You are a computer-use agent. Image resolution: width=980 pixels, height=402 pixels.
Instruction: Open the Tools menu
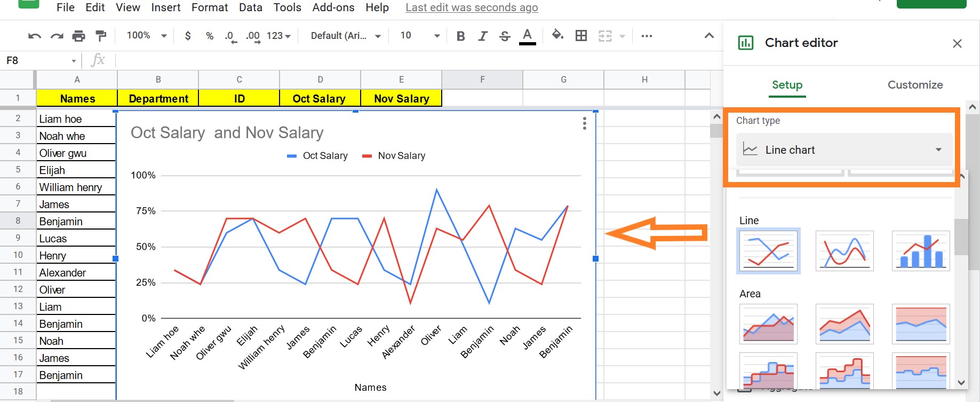pos(288,7)
